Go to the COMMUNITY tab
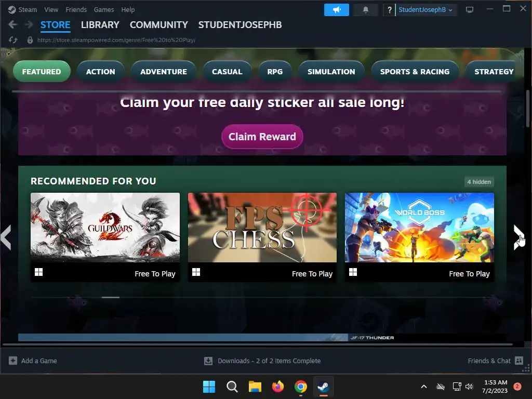532x399 pixels. coord(159,25)
